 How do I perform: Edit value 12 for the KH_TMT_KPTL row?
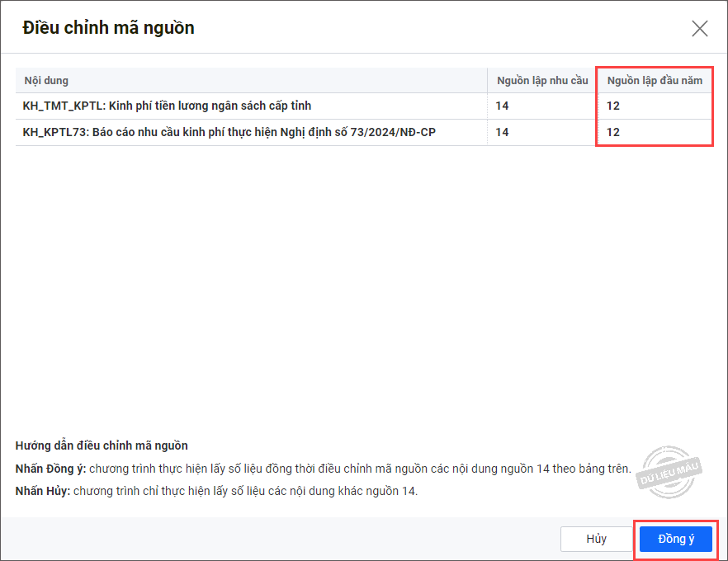point(613,106)
